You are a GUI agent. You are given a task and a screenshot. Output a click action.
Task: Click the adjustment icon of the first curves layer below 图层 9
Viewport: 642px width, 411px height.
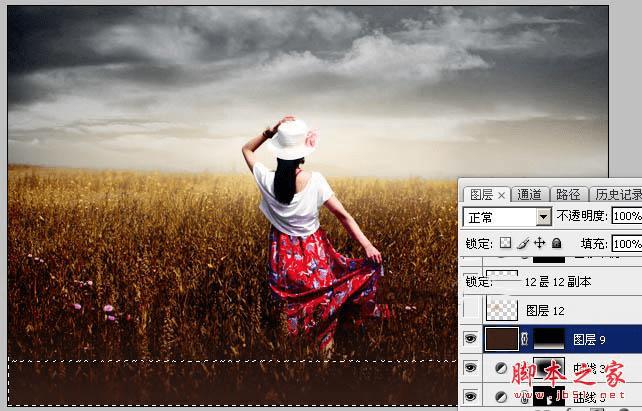501,368
